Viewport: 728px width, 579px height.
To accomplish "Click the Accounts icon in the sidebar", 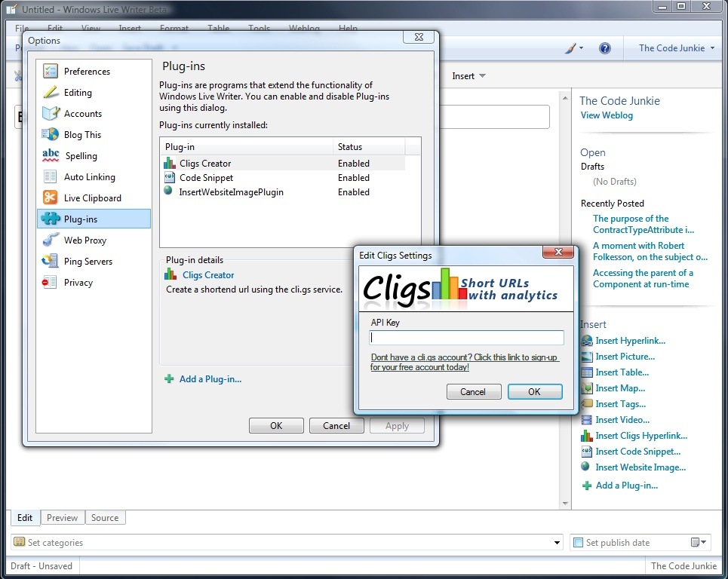I will (50, 113).
